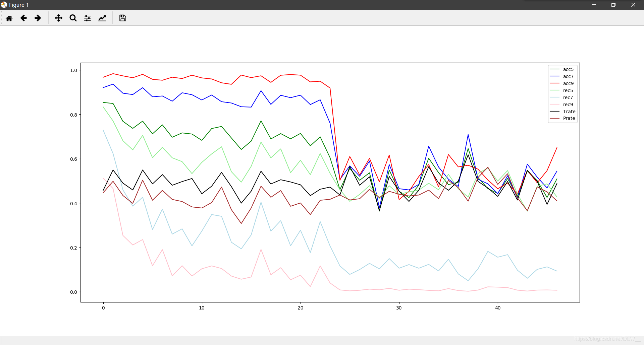The height and width of the screenshot is (345, 644).
Task: Click the x-axis tick label 10
Action: [x=202, y=308]
